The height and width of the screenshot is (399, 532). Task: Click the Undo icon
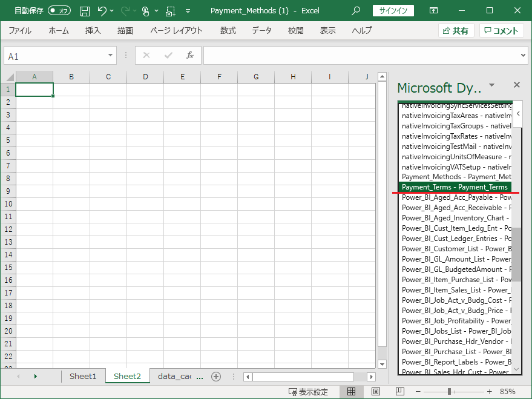pyautogui.click(x=102, y=11)
